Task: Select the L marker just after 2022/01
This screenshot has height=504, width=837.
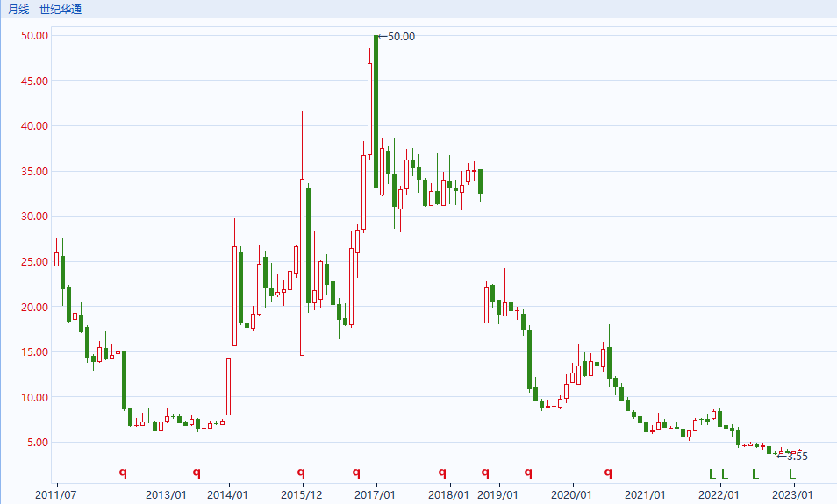Action: pos(725,473)
